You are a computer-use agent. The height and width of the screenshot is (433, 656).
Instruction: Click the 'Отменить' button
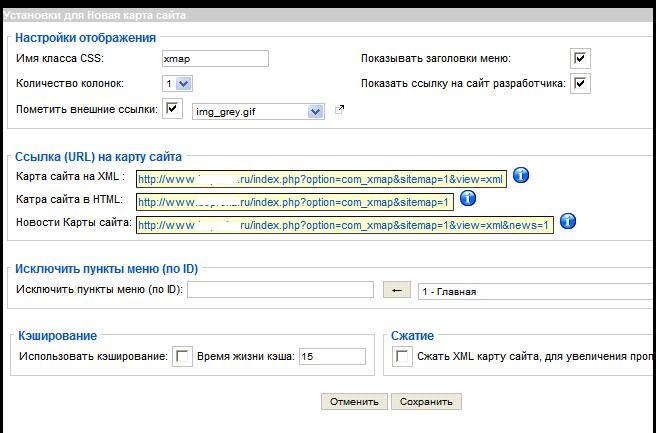point(353,402)
